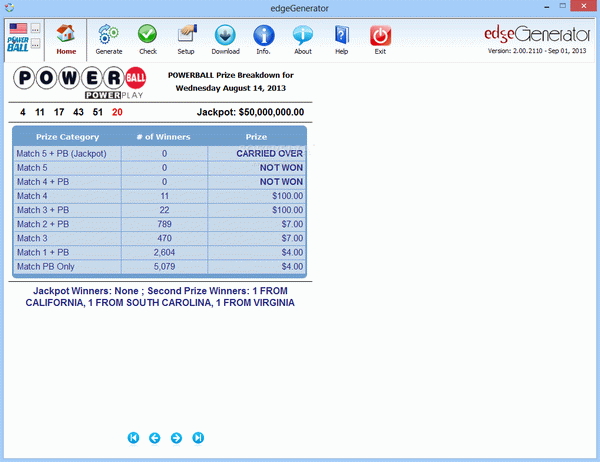
Task: Click the drawn number 17
Action: tap(59, 112)
